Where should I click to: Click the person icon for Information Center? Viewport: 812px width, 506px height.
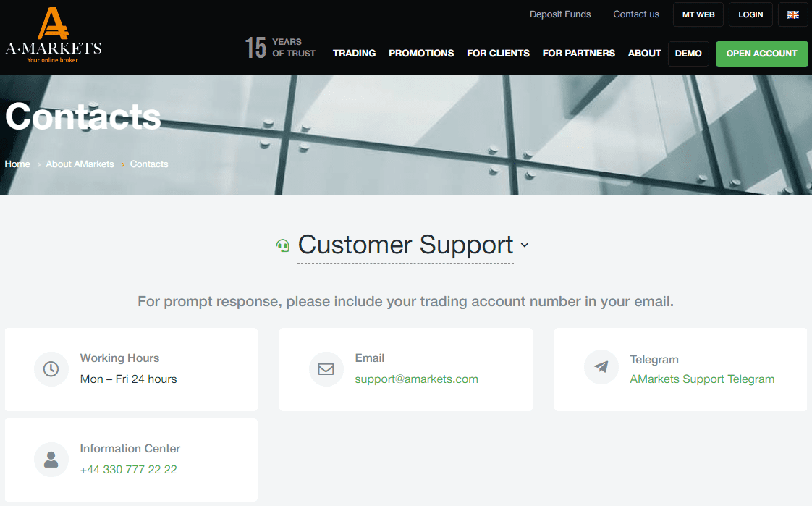(x=51, y=460)
